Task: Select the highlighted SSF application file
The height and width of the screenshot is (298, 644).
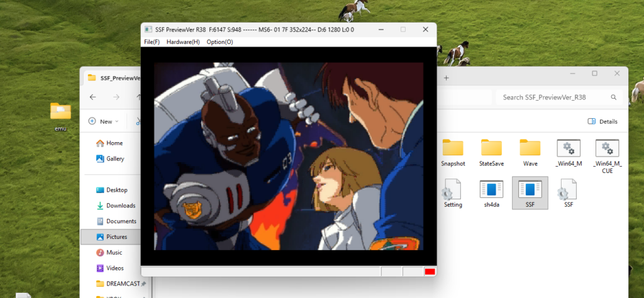Action: coord(530,193)
